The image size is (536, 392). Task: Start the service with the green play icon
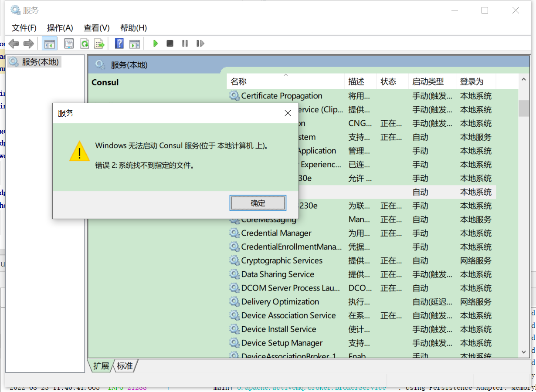pyautogui.click(x=155, y=44)
